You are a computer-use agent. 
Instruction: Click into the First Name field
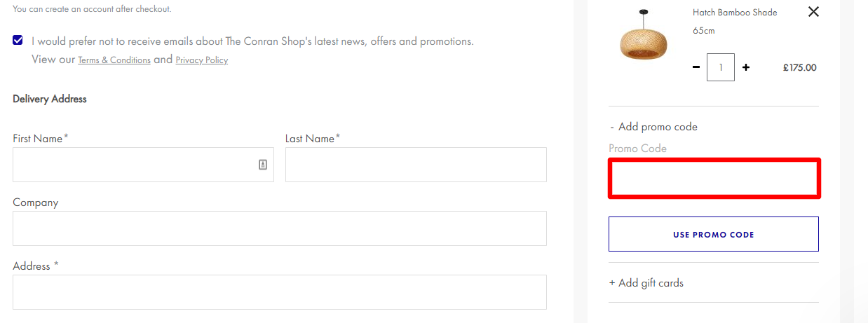(143, 165)
